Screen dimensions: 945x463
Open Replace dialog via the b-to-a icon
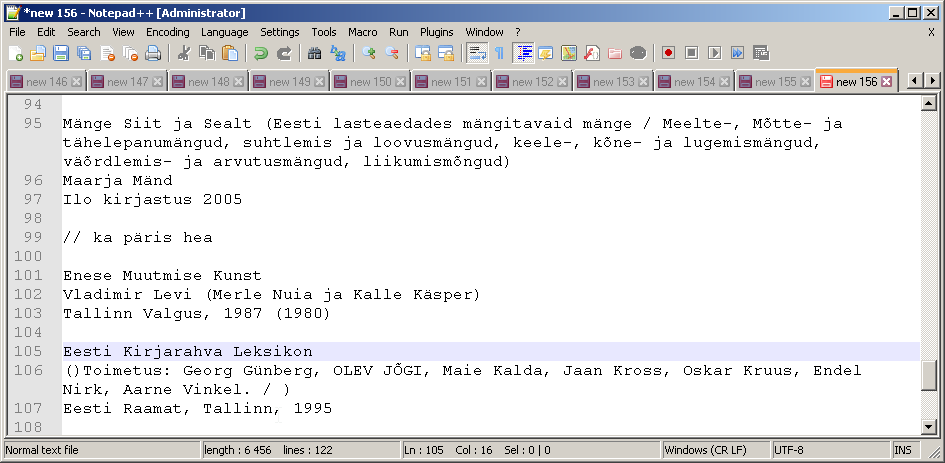pyautogui.click(x=338, y=53)
